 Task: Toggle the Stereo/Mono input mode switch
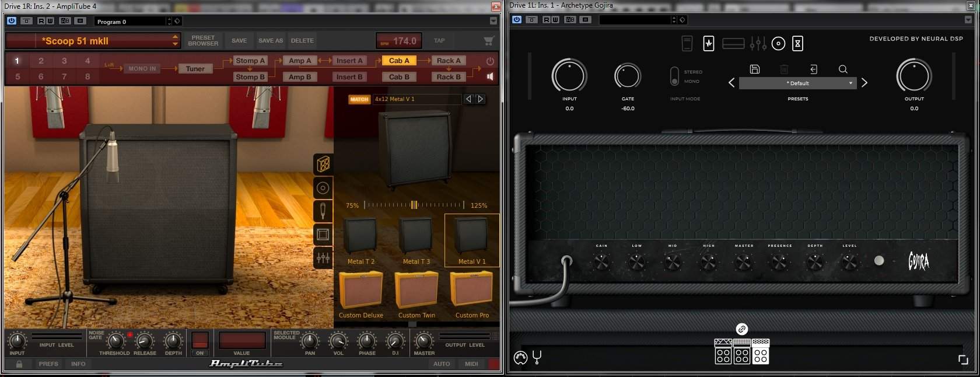coord(674,76)
